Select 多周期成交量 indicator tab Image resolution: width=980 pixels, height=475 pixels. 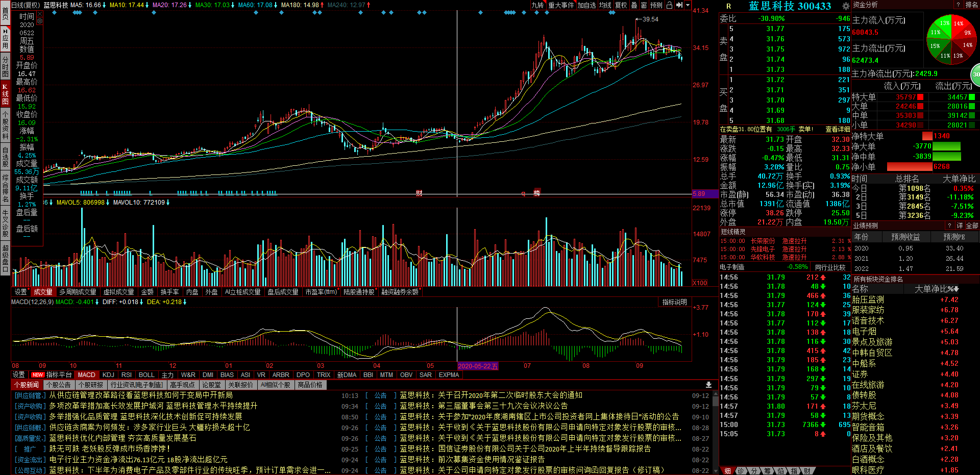pyautogui.click(x=78, y=292)
